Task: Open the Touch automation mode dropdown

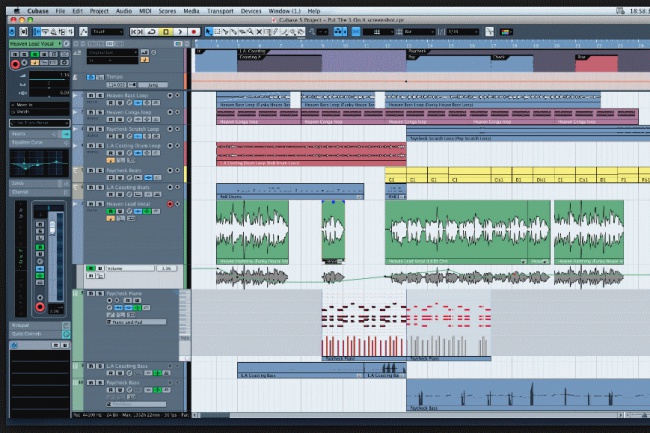Action: point(107,32)
